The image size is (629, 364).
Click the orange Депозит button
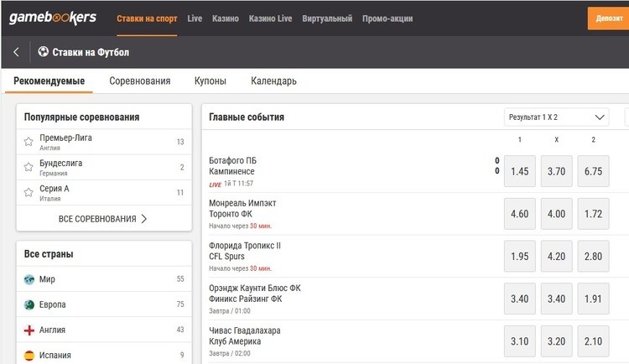click(x=609, y=18)
